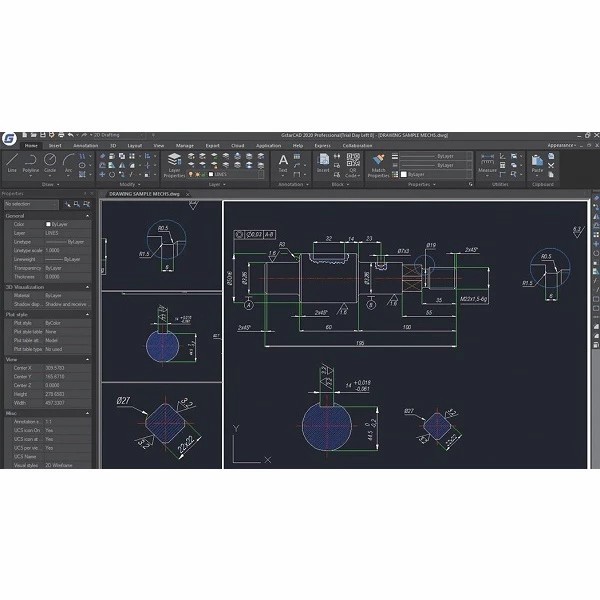The width and height of the screenshot is (600, 600).
Task: Select the Polyline draw tool
Action: coord(31,163)
